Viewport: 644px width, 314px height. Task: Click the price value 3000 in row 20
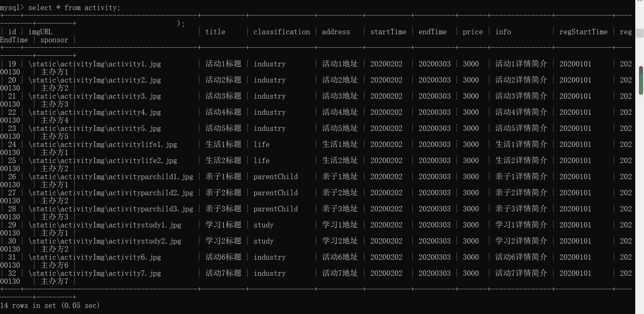pos(471,80)
